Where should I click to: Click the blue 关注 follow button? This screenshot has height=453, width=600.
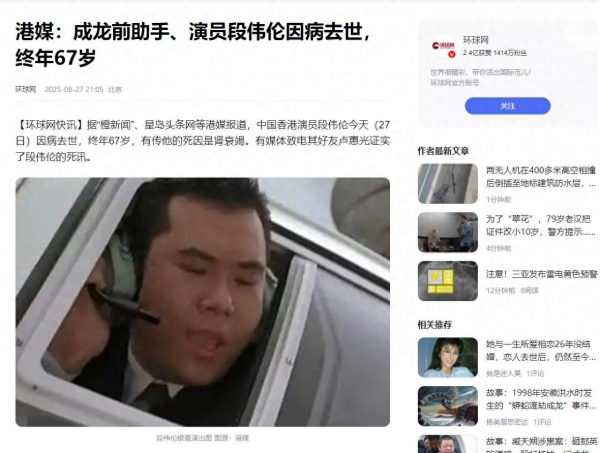click(x=507, y=106)
